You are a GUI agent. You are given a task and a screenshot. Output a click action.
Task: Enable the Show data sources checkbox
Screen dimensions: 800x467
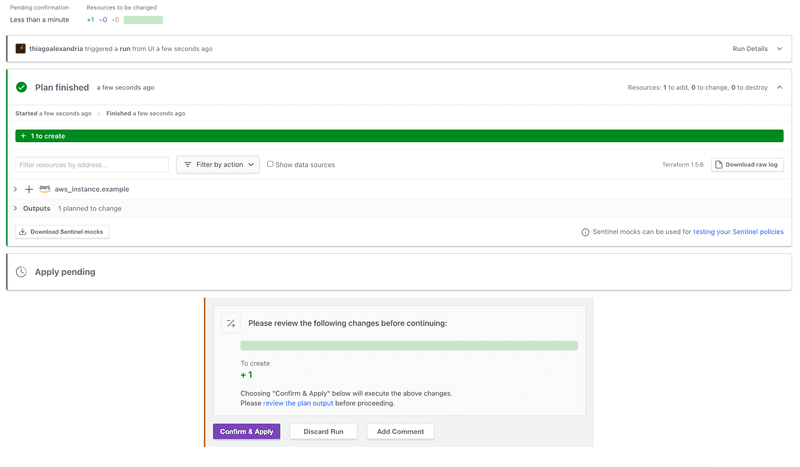coord(270,164)
